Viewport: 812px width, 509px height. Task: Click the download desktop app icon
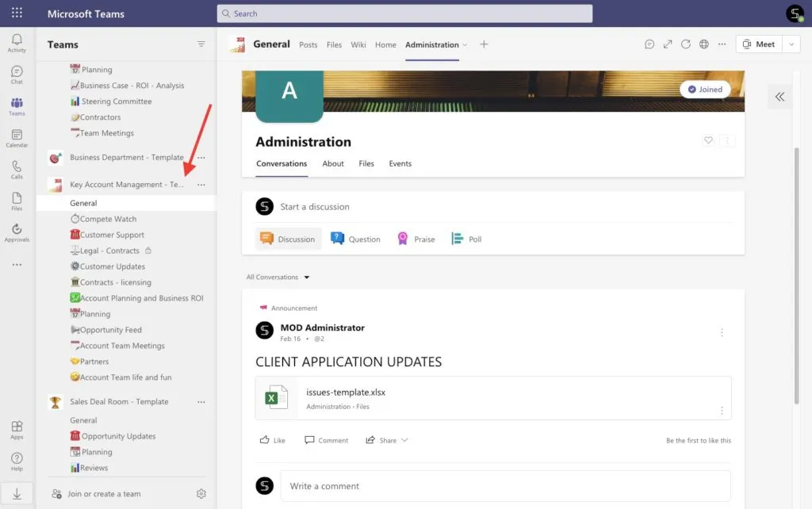click(x=17, y=494)
